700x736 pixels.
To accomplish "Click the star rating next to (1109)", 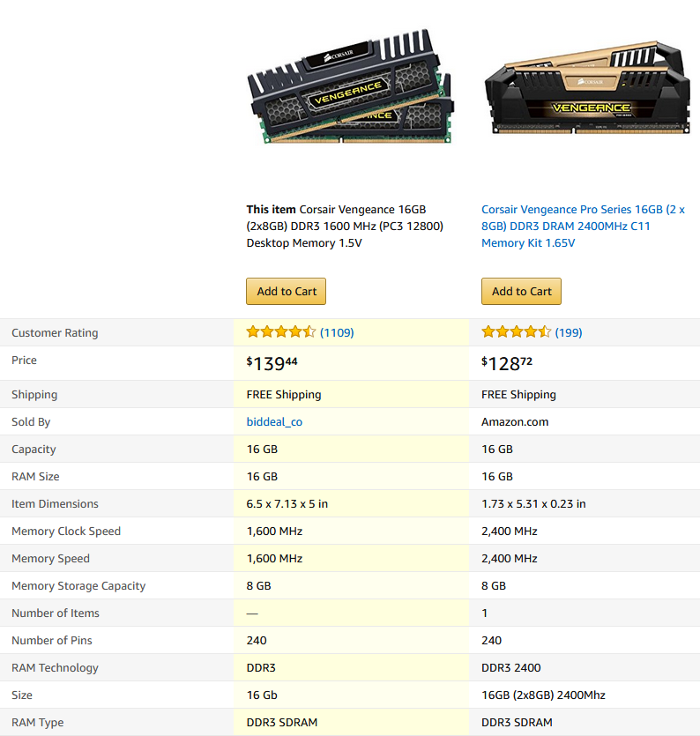I will coord(281,332).
